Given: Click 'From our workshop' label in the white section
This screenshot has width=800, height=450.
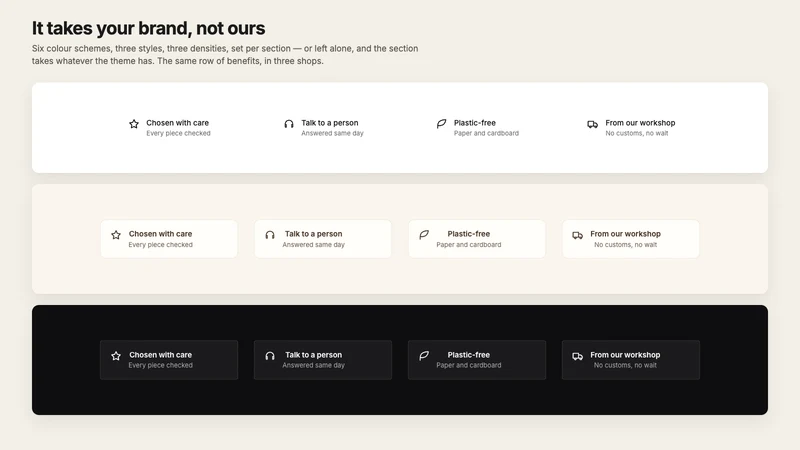Looking at the screenshot, I should tap(640, 123).
